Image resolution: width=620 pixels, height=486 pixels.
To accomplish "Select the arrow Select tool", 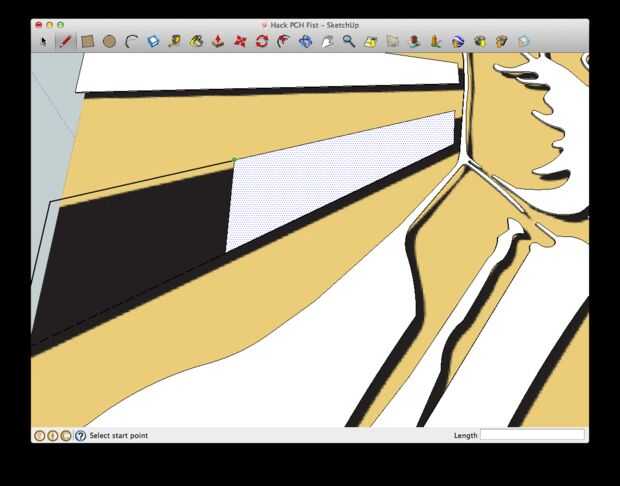I will [43, 41].
